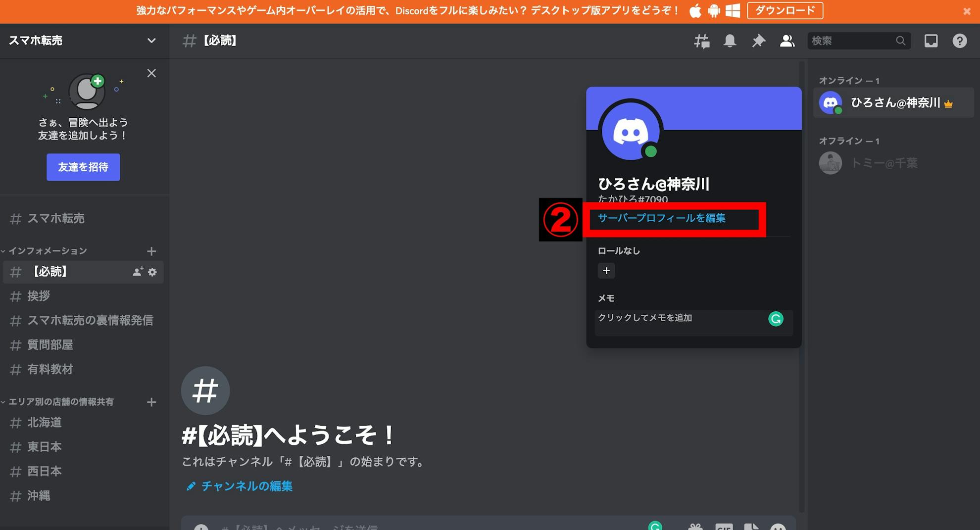Click the ダウンロード button
This screenshot has width=980, height=530.
pyautogui.click(x=785, y=10)
